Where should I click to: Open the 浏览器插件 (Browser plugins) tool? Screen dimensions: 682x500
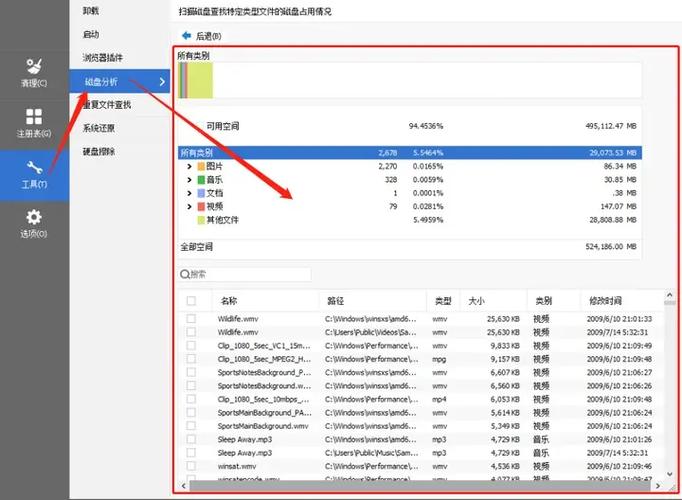(x=103, y=57)
